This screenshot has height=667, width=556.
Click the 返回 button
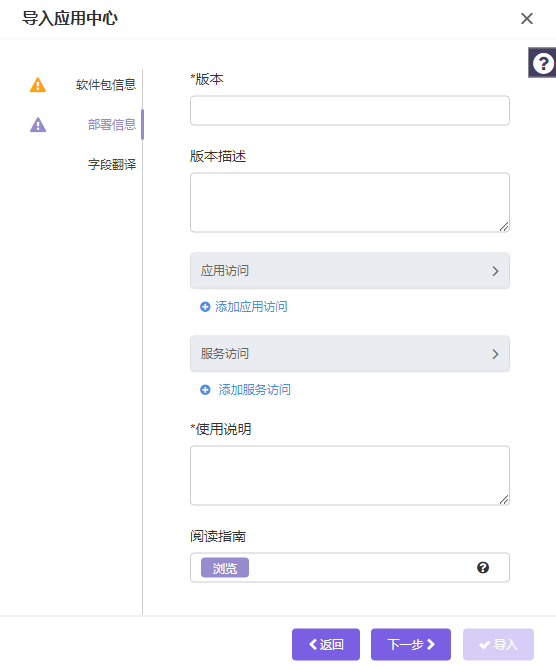coord(326,644)
